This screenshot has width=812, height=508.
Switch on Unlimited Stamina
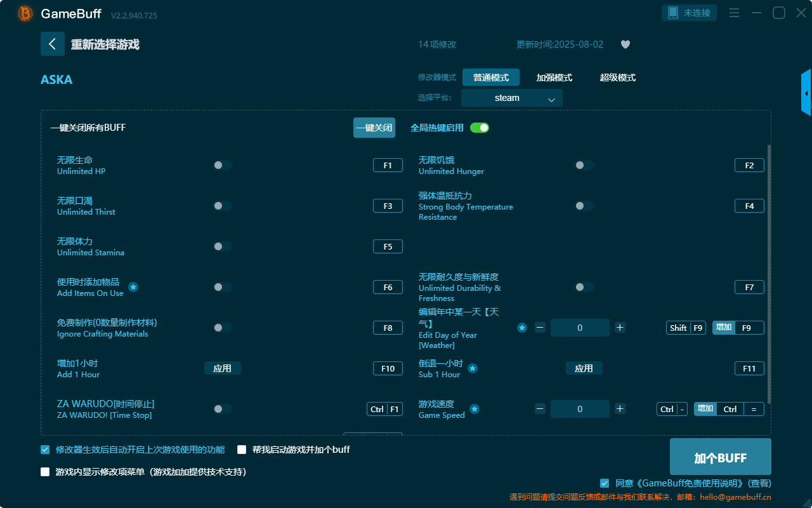(223, 246)
